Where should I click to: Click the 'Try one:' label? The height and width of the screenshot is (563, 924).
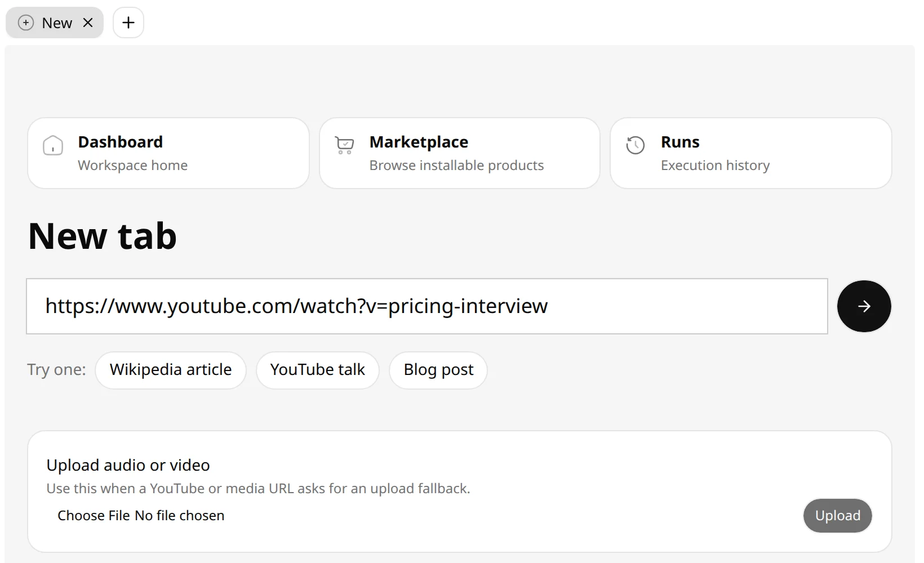pyautogui.click(x=56, y=370)
